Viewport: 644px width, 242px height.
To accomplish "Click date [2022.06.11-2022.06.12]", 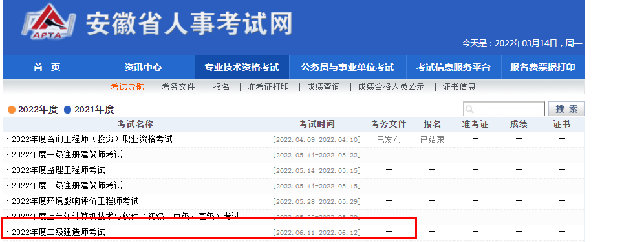I will tap(317, 232).
